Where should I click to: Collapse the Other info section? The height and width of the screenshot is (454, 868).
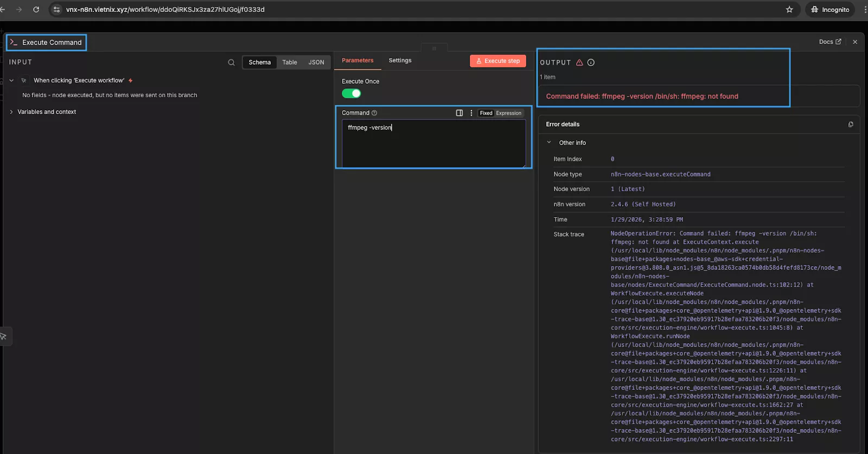(x=549, y=142)
